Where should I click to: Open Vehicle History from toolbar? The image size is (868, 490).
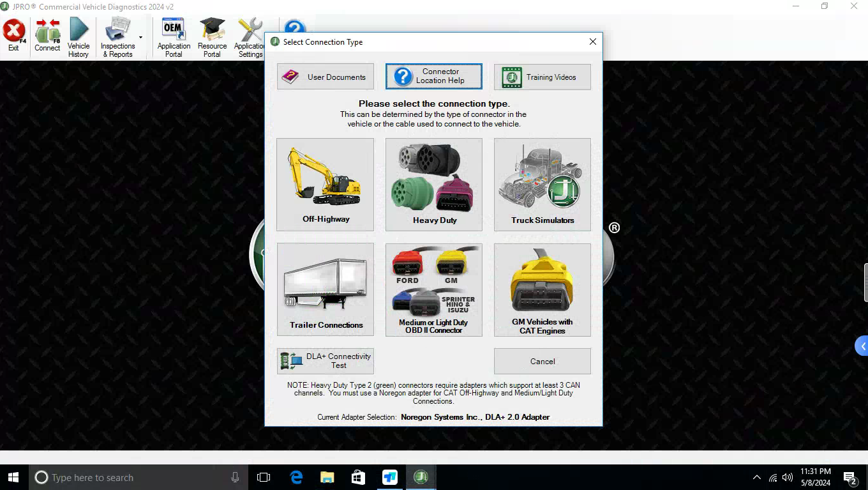point(79,38)
